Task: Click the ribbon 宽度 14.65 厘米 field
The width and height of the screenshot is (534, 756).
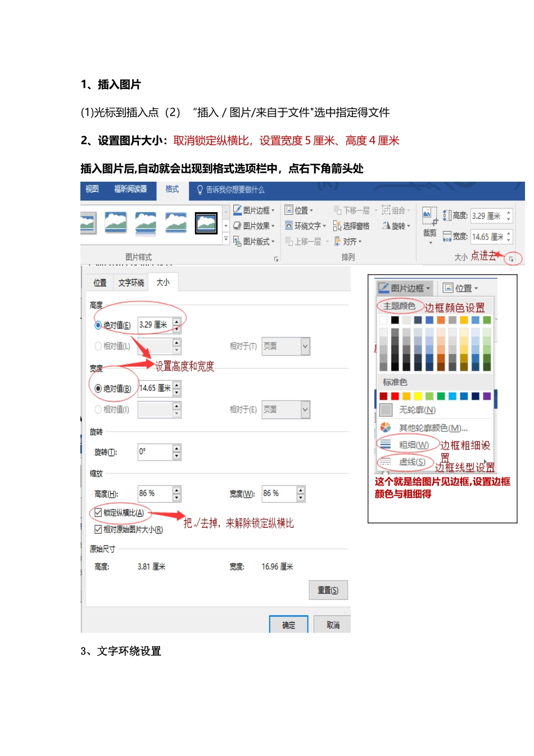Action: point(491,237)
